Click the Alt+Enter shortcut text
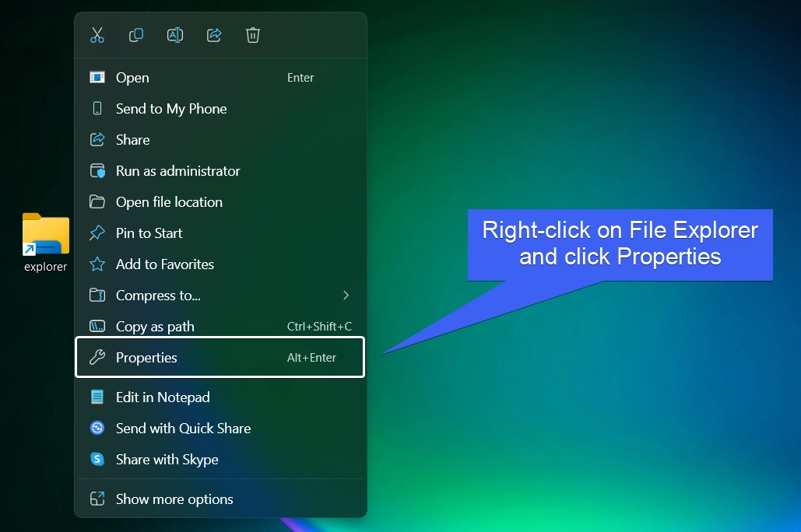801x532 pixels. point(311,358)
